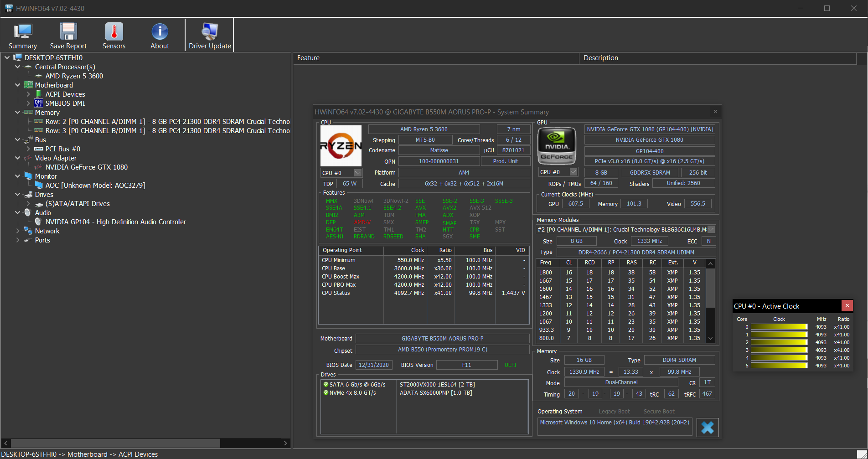Expand the (S)ATA/ATAPI Drives node
The width and height of the screenshot is (868, 459).
[28, 204]
